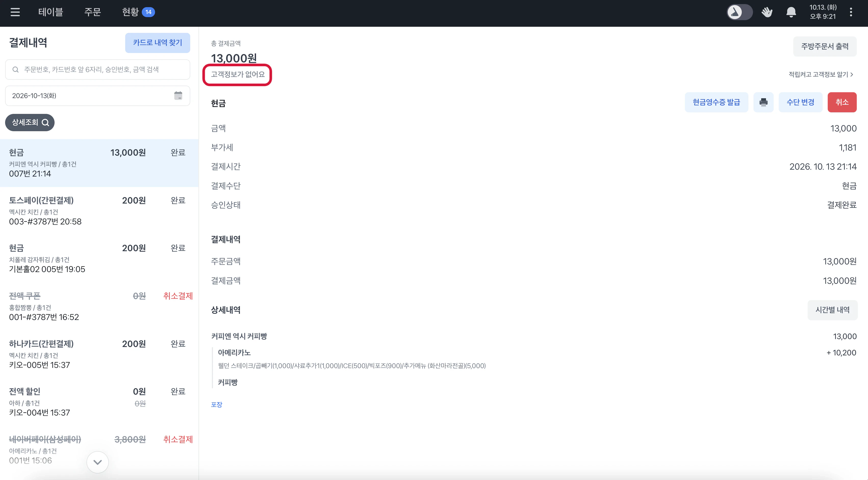Image resolution: width=868 pixels, height=480 pixels.
Task: Switch to the 테이블 tab
Action: [x=51, y=12]
